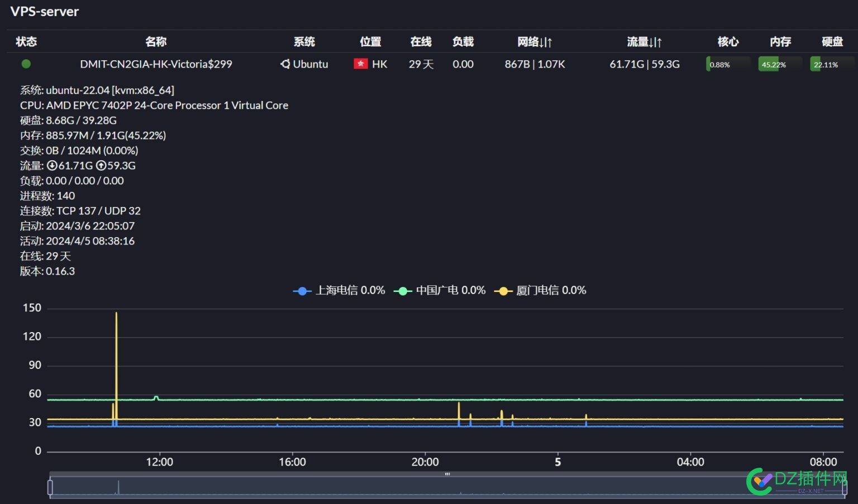Viewport: 858px width, 504px height.
Task: Click the 位置 column header
Action: coord(370,41)
